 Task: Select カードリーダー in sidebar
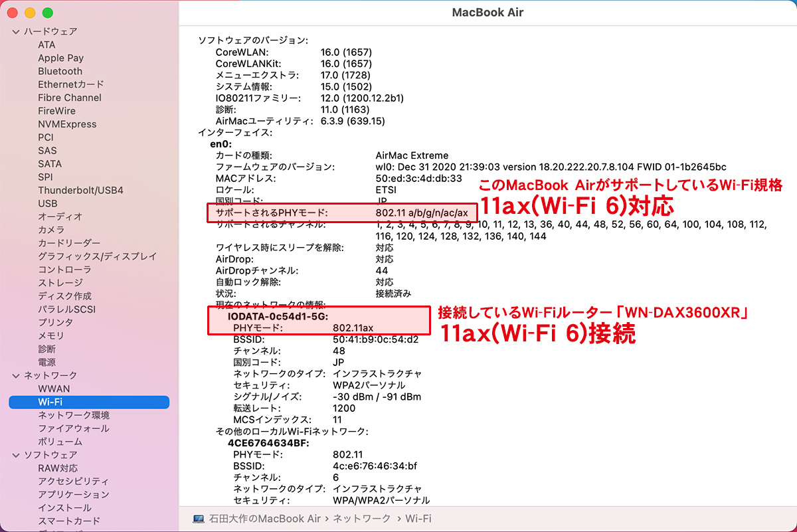(69, 243)
